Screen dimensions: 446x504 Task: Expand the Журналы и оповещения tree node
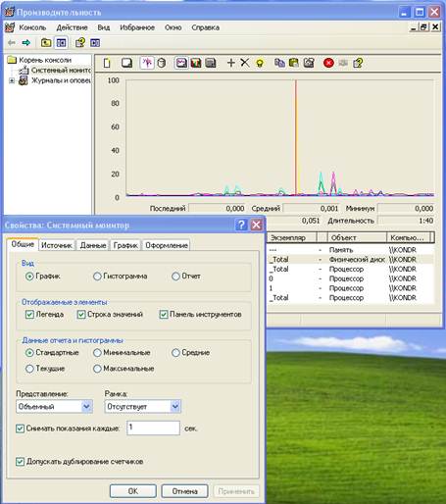12,80
